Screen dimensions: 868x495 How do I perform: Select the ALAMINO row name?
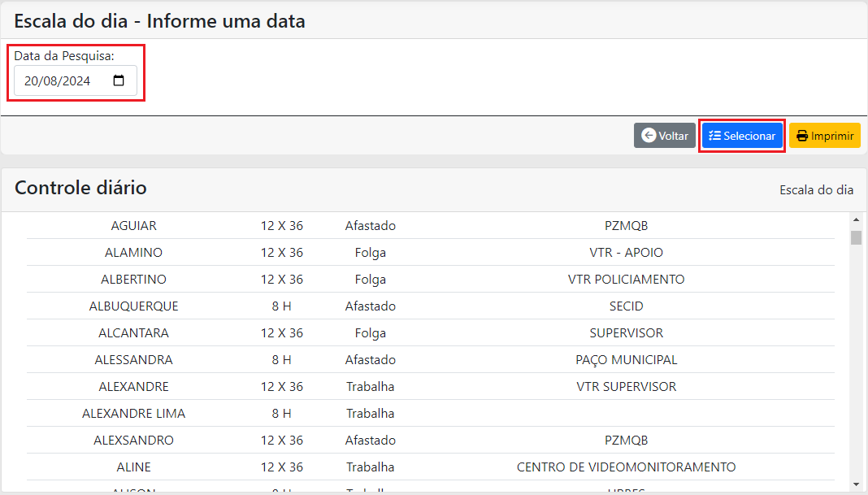[x=134, y=252]
